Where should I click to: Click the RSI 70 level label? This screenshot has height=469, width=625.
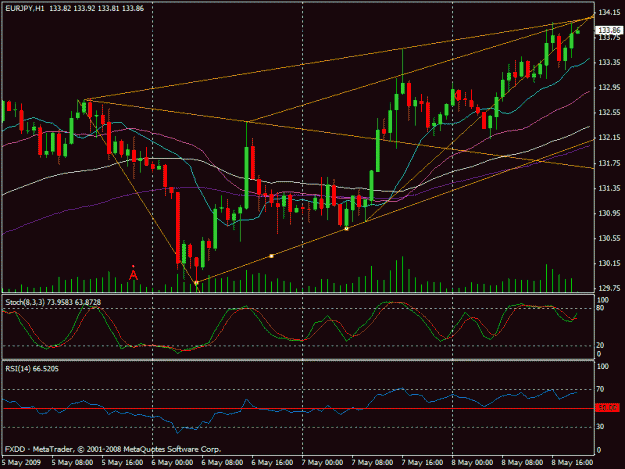600,389
